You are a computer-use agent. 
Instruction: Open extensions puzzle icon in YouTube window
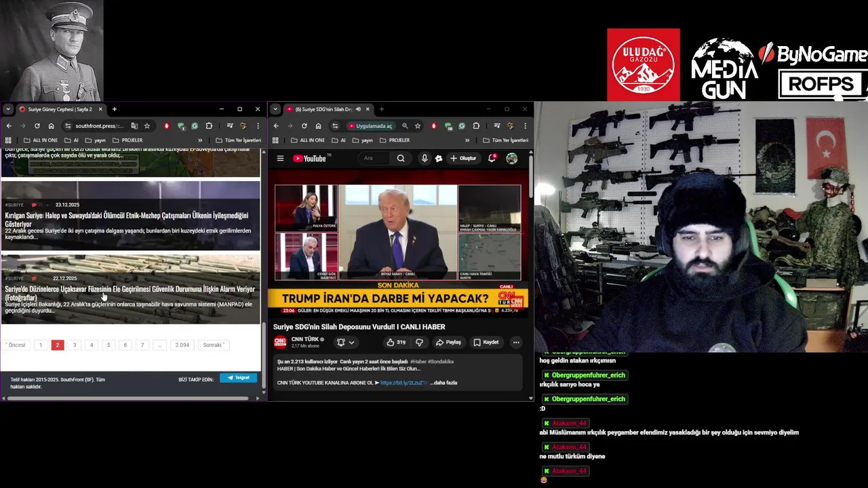(x=476, y=126)
